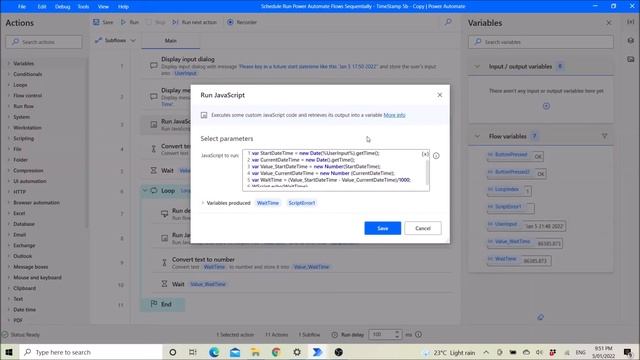The height and width of the screenshot is (360, 640).
Task: Clear all variable values eraser icon
Action: [x=540, y=317]
